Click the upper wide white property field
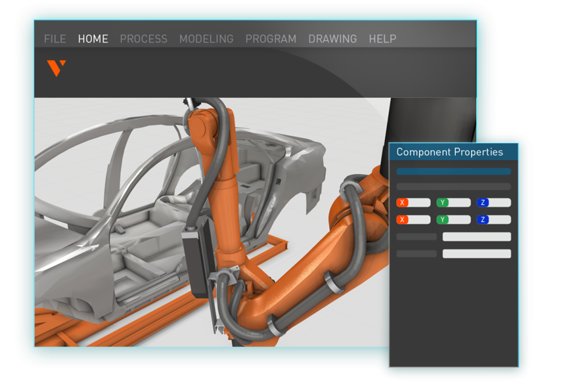The width and height of the screenshot is (563, 392). pyautogui.click(x=477, y=237)
